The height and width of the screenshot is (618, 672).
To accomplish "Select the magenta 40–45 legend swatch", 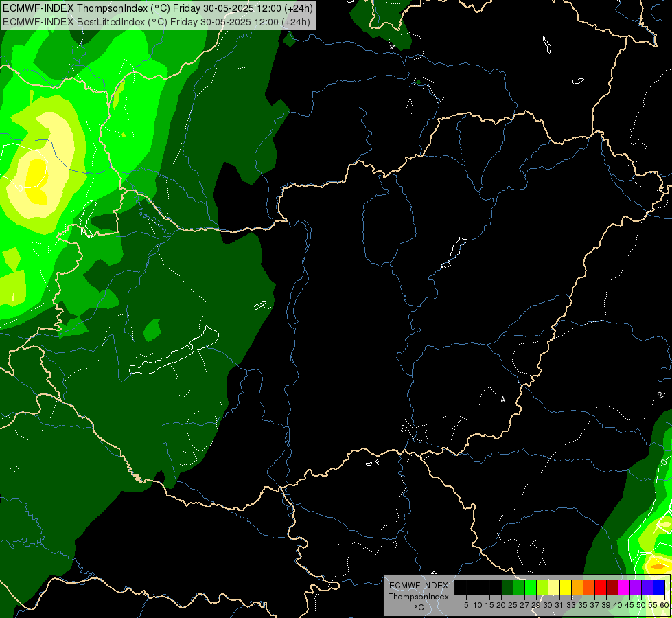I will 624,588.
